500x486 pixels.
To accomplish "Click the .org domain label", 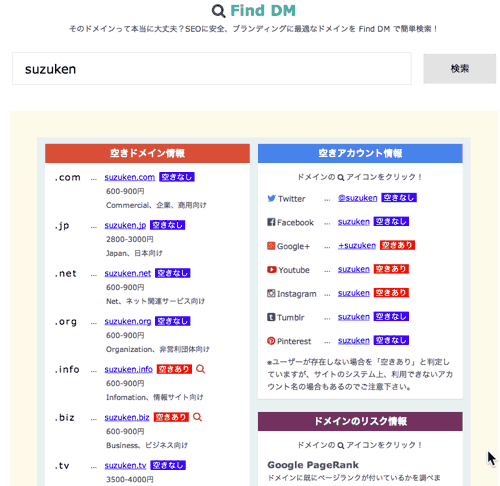I will (x=66, y=322).
